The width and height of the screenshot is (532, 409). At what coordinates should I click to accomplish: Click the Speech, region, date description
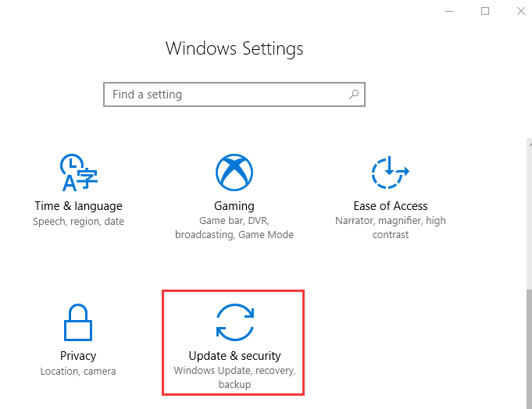78,221
